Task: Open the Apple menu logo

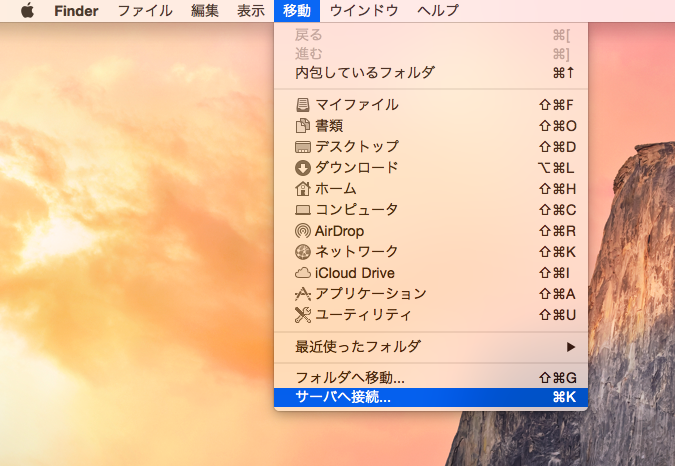Action: tap(27, 10)
